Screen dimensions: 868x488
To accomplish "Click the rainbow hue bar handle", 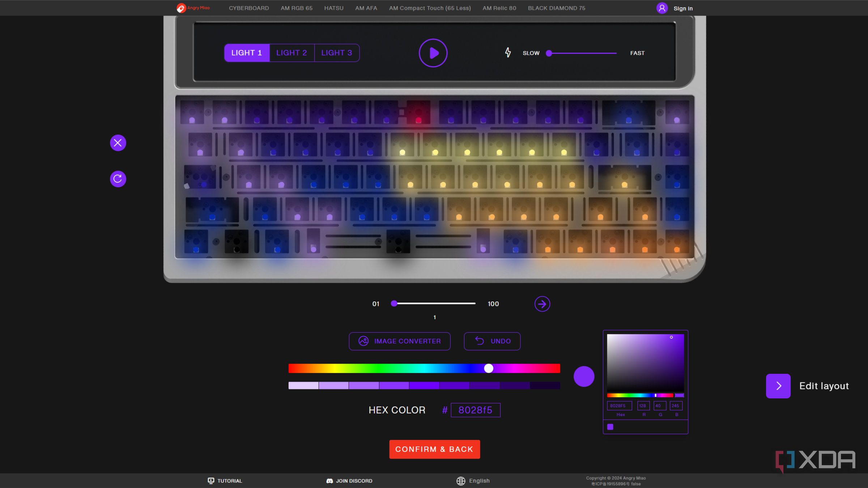I will click(489, 368).
